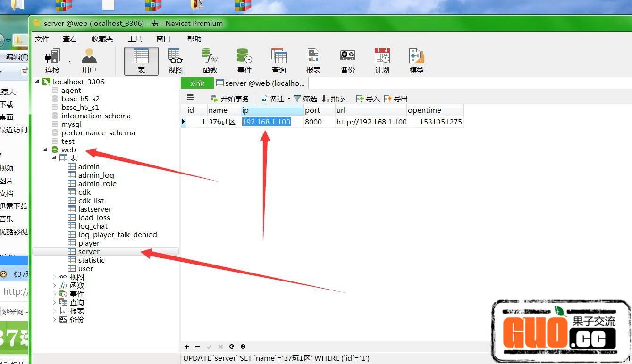Screen dimensions: 632x364
Task: Open the Model (模型) toolbar icon
Action: point(417,61)
